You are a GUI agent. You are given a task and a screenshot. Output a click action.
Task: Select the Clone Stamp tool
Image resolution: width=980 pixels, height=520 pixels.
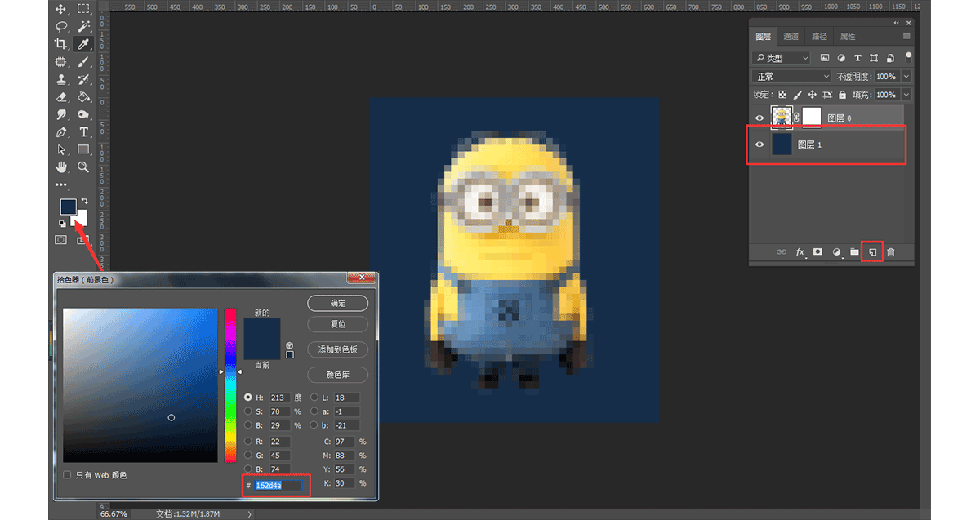pos(61,79)
